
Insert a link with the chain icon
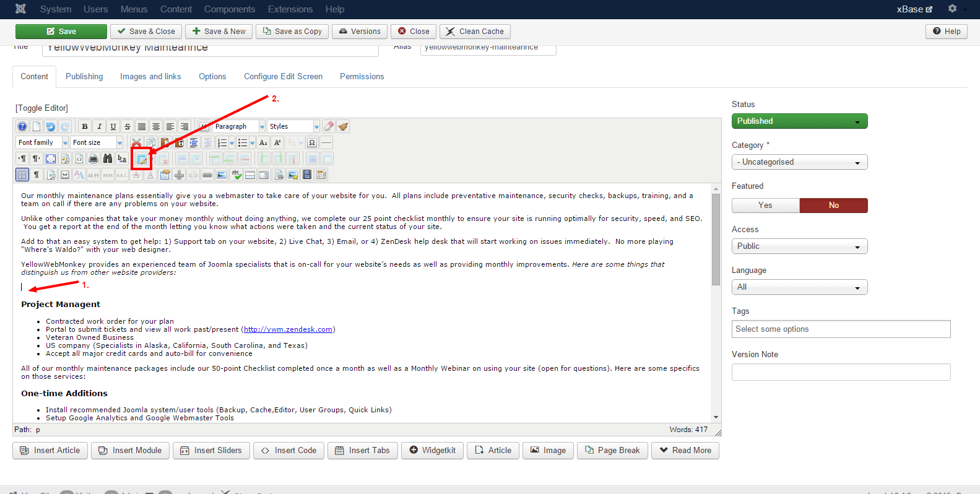(207, 175)
